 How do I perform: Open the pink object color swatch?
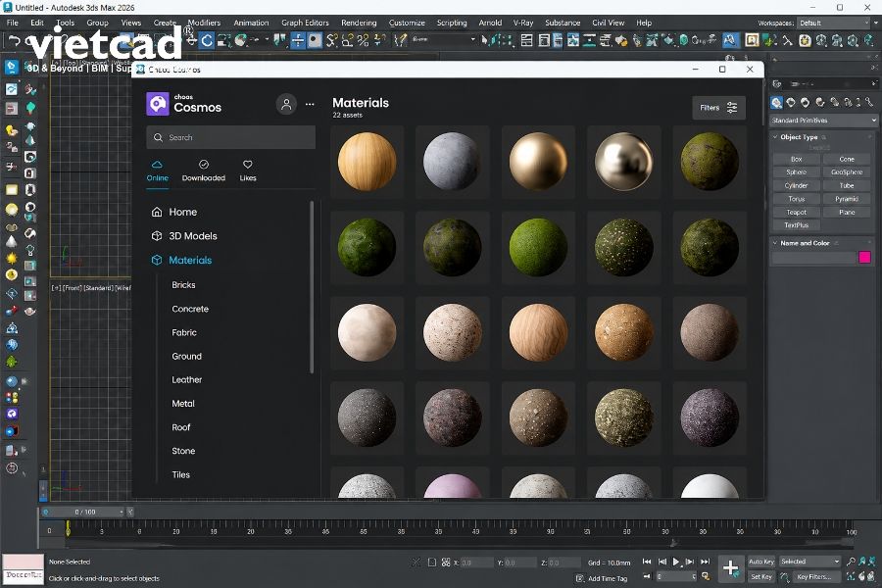[x=864, y=258]
